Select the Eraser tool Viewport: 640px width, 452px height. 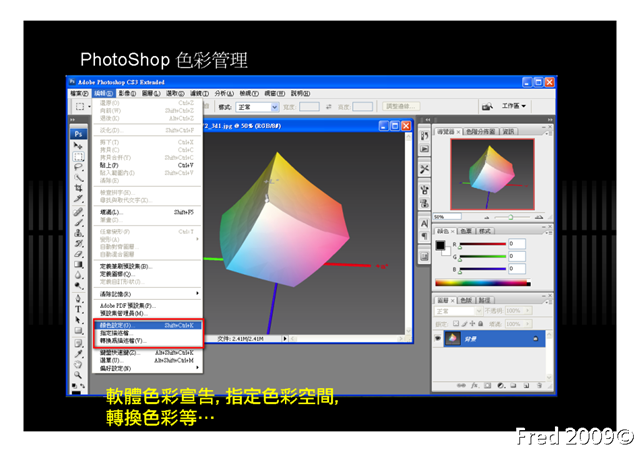(78, 254)
